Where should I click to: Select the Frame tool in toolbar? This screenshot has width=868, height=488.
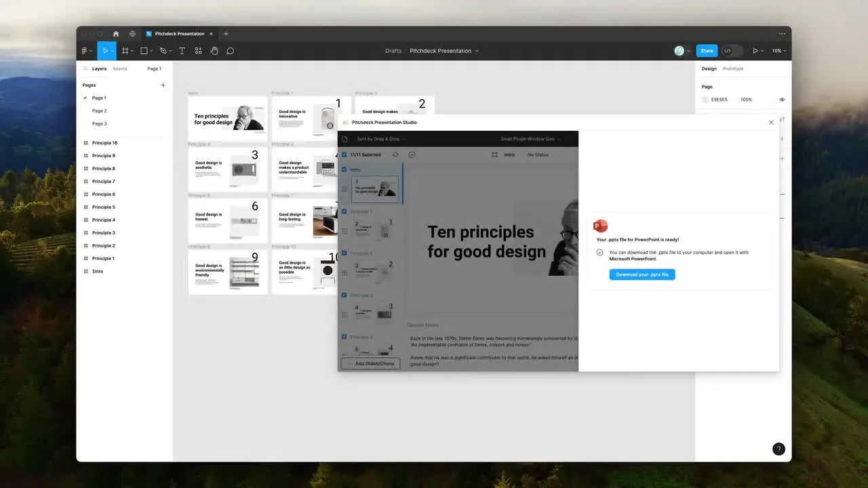click(x=125, y=51)
